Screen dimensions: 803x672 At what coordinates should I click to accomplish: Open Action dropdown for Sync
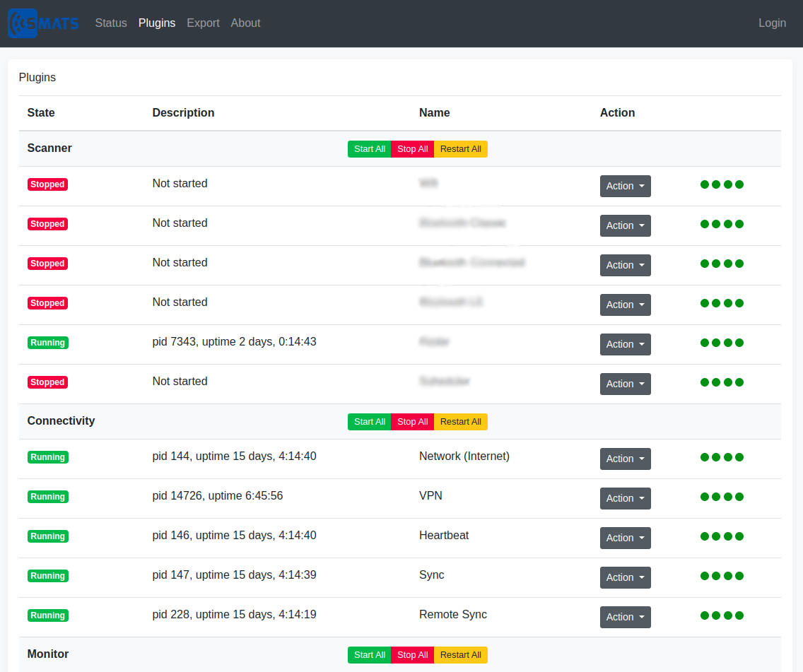pyautogui.click(x=626, y=577)
